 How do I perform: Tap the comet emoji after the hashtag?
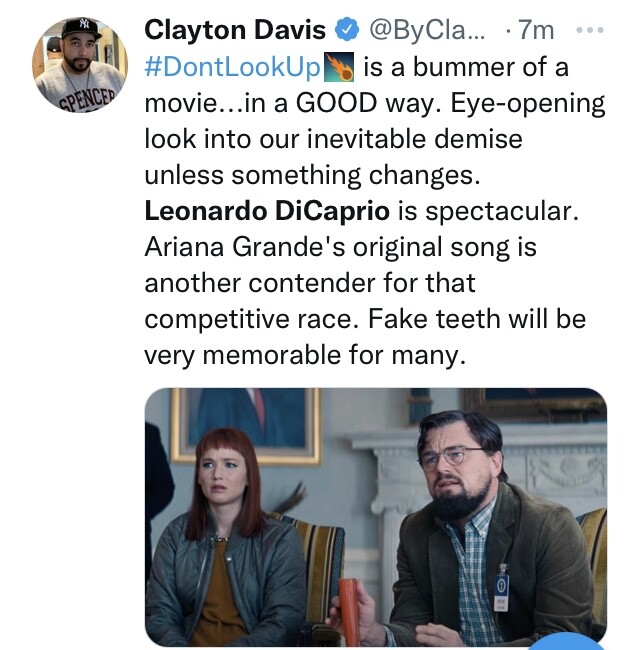coord(339,68)
